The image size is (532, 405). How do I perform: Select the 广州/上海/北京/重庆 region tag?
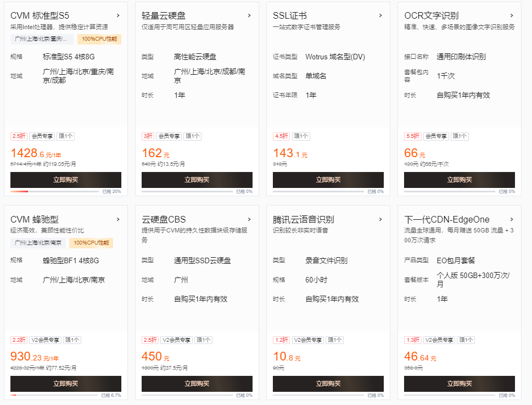point(42,39)
